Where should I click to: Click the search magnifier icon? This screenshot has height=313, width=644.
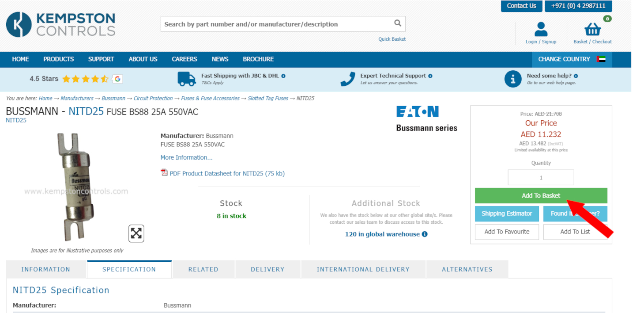point(398,23)
